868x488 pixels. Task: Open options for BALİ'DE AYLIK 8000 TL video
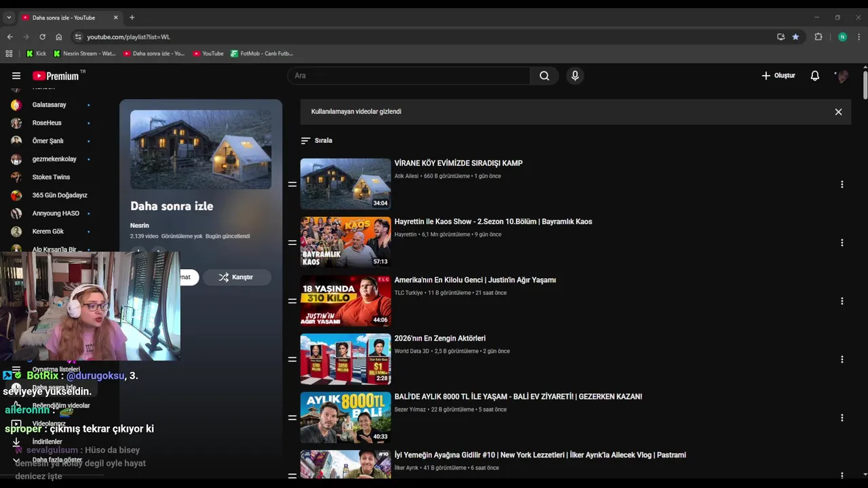tap(842, 418)
